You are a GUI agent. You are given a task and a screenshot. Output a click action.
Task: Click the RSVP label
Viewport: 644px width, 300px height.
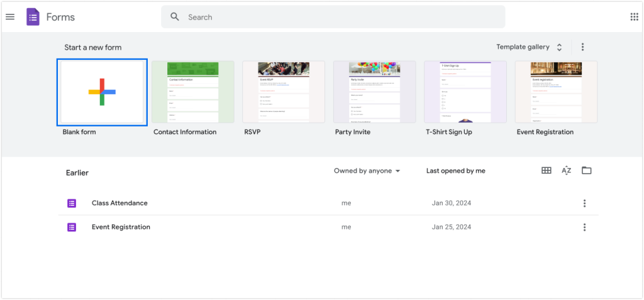pyautogui.click(x=253, y=132)
